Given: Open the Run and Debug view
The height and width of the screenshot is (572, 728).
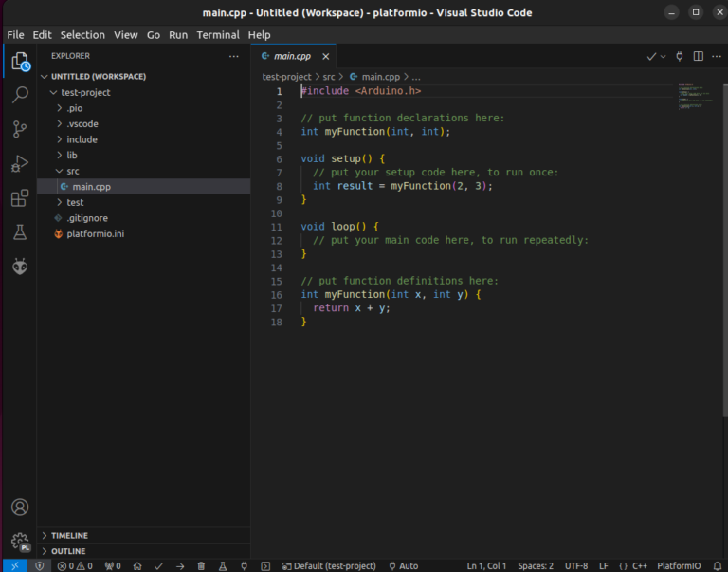Looking at the screenshot, I should (x=20, y=163).
